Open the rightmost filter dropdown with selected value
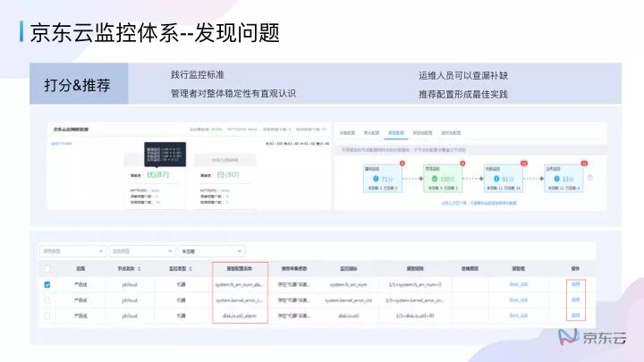Screen dimensions: 644x362 click(x=212, y=251)
